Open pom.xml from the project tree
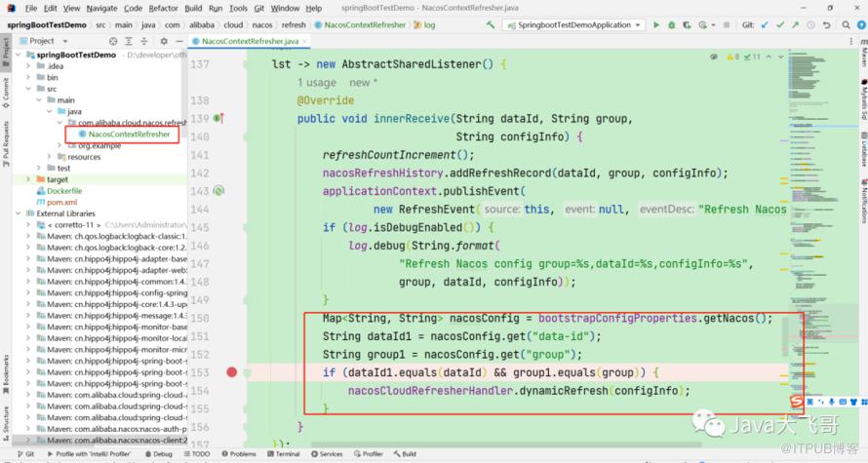Image resolution: width=868 pixels, height=463 pixels. coord(60,202)
